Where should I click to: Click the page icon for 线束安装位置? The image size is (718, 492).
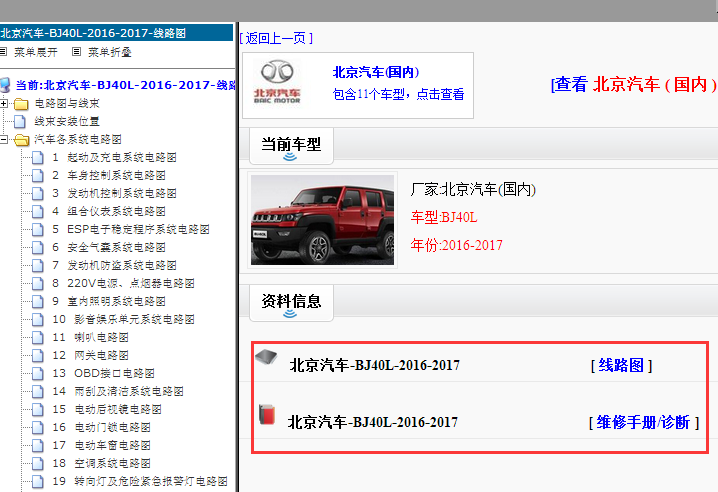(20, 121)
